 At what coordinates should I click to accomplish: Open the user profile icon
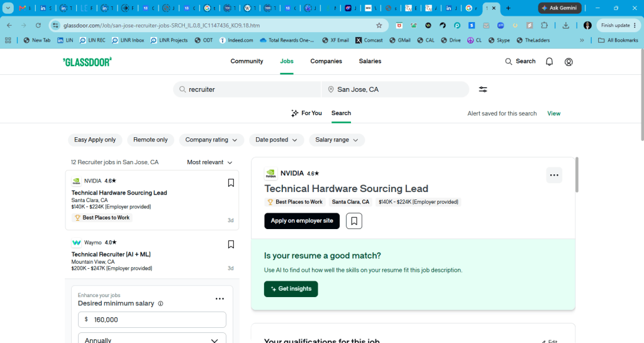(x=569, y=62)
